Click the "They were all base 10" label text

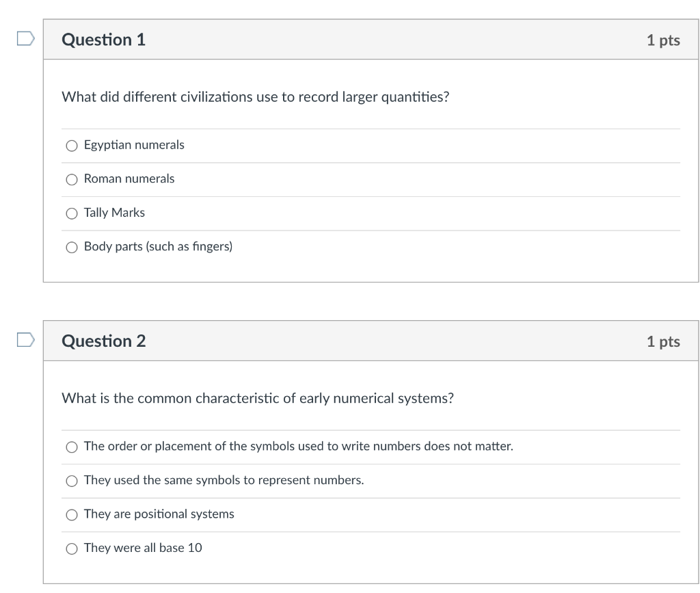coord(143,547)
